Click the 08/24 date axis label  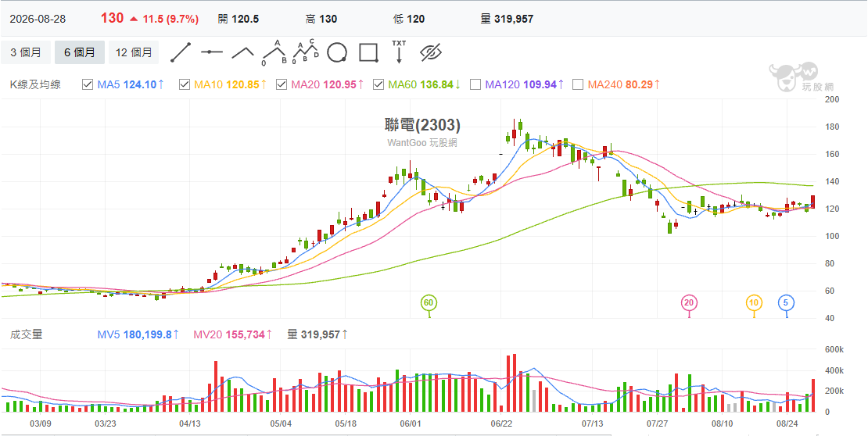[787, 424]
